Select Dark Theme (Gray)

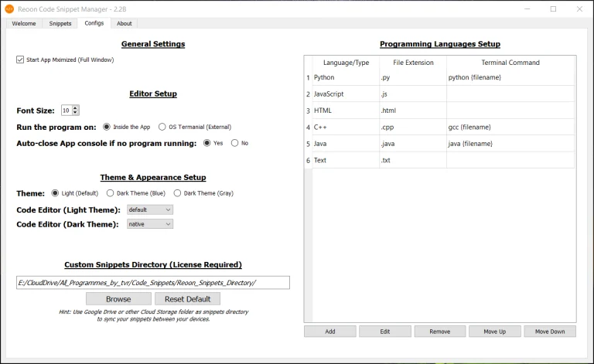177,193
